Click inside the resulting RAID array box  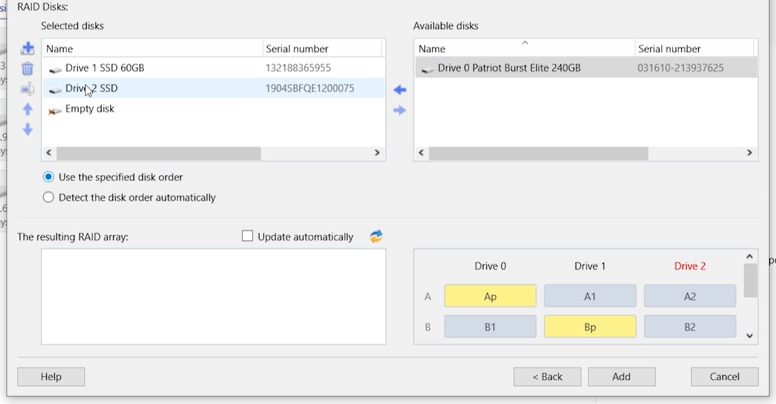pos(213,296)
